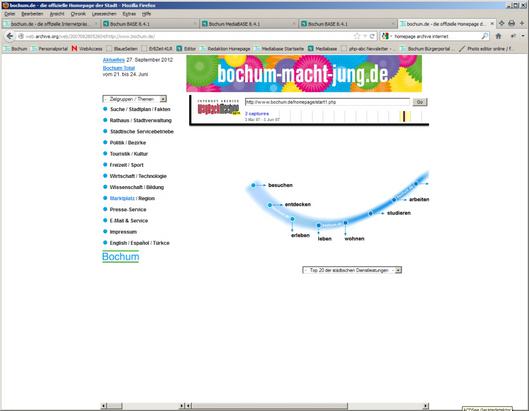Open the Rathaus / Stadtverwaltung link
Screen dimensions: 529x411
141,120
